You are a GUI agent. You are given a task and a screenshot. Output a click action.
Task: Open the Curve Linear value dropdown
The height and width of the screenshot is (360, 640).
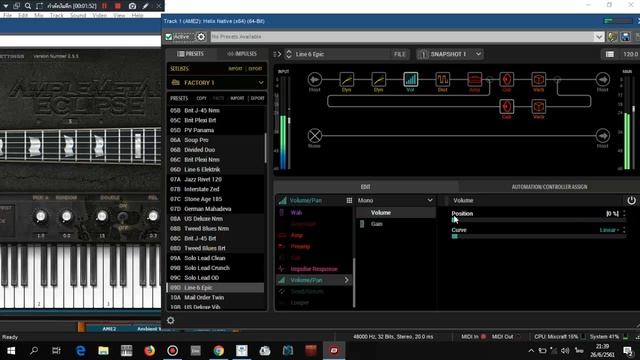(x=609, y=230)
